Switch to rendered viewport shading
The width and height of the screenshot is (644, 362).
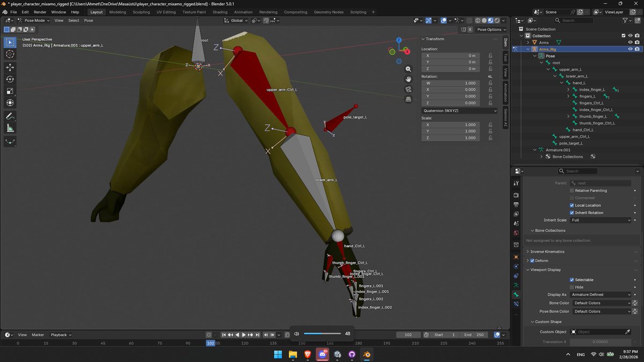tap(497, 20)
